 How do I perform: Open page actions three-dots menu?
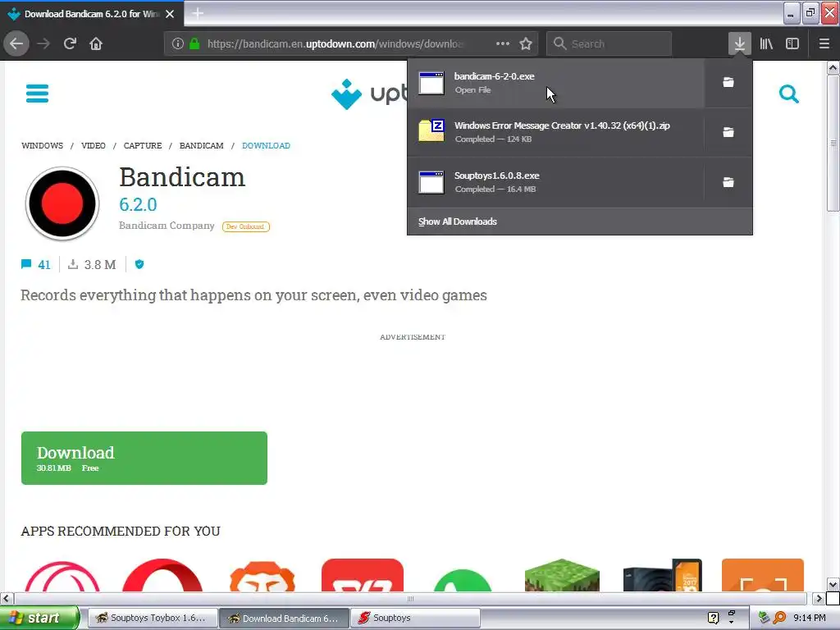503,43
